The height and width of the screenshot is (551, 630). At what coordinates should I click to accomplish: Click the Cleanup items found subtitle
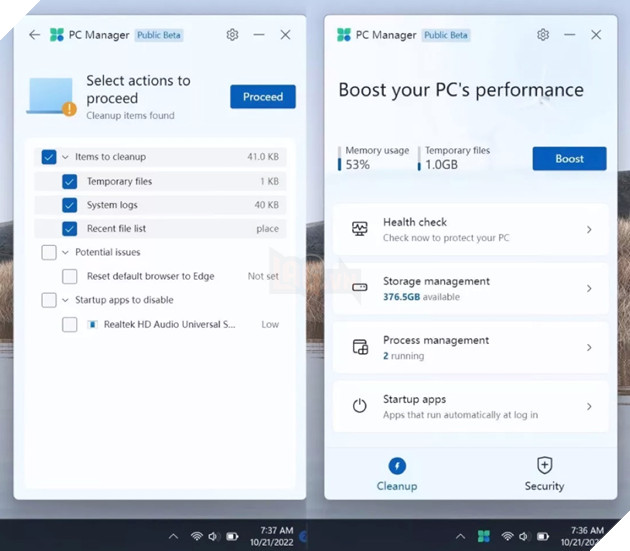(131, 116)
